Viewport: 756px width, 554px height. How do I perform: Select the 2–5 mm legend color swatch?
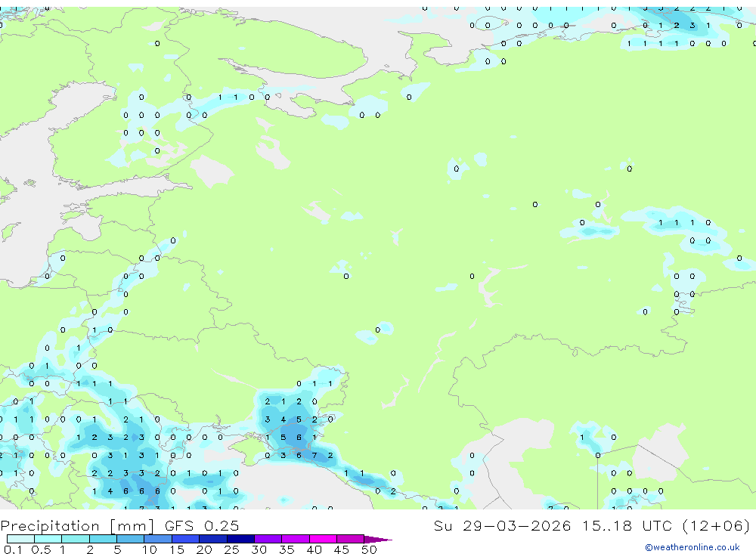coord(103,539)
